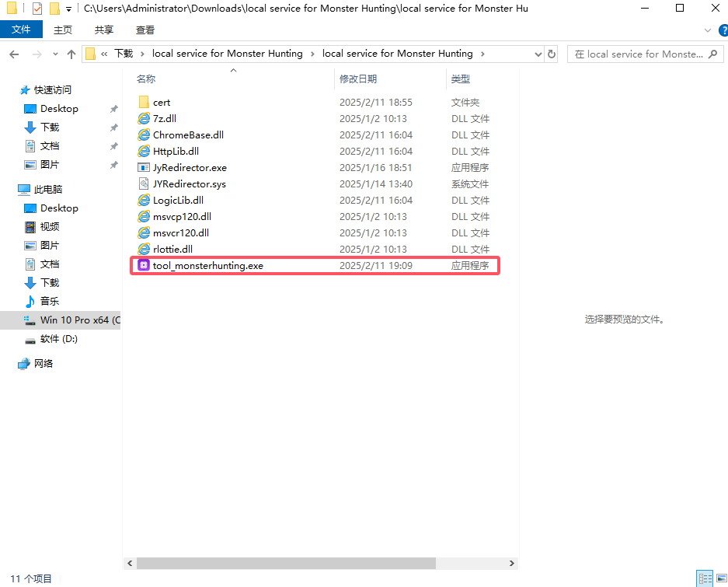The height and width of the screenshot is (587, 728).
Task: Open Explorer help question mark
Action: [723, 30]
